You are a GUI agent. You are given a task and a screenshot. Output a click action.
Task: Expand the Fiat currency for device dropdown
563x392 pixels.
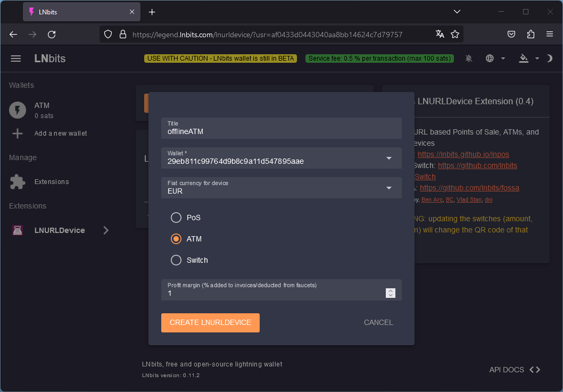(x=281, y=188)
